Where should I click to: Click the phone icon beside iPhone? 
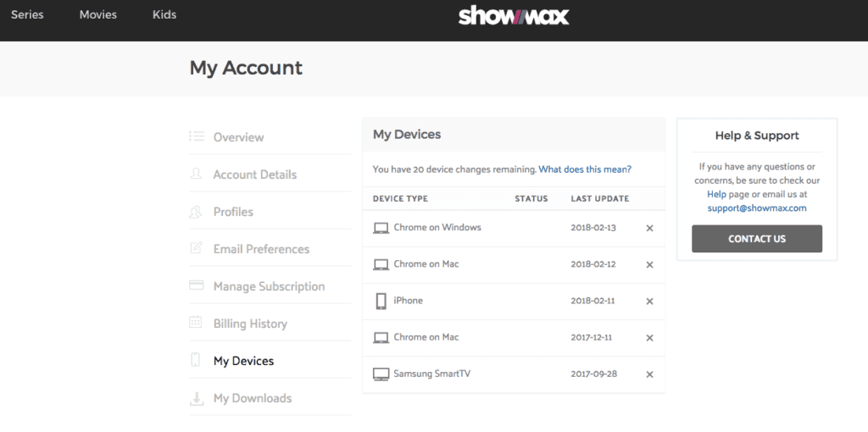click(381, 301)
